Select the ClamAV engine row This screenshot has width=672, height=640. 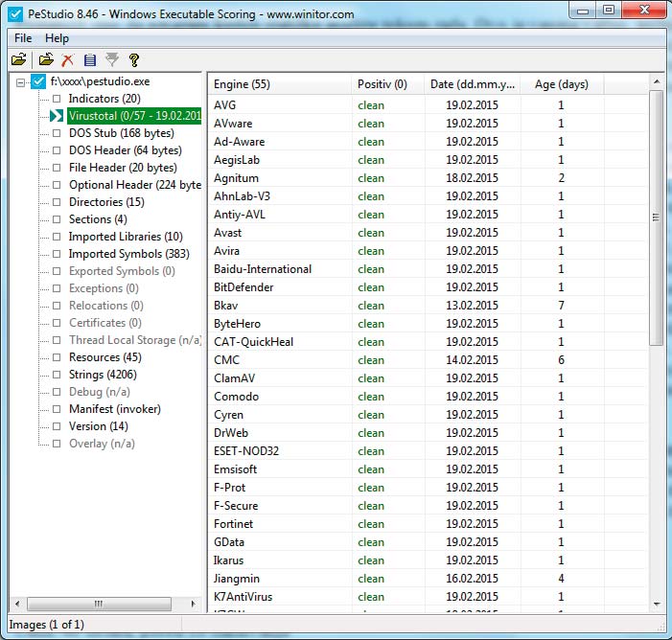click(x=428, y=378)
